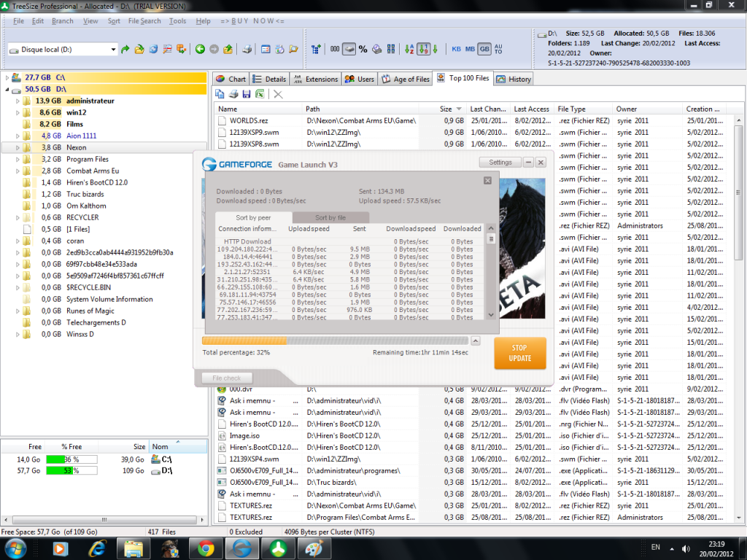
Task: Open the File Search menu
Action: [x=144, y=21]
